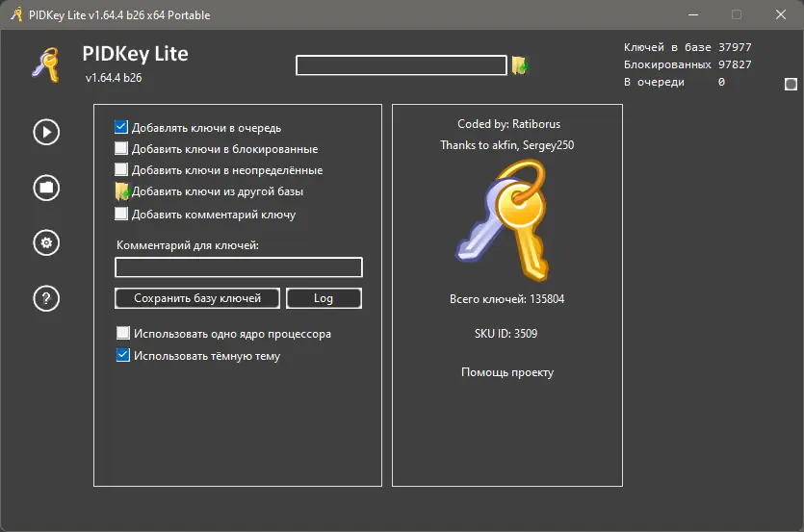Click the small square indicator near queue count
804x532 pixels.
tap(791, 84)
